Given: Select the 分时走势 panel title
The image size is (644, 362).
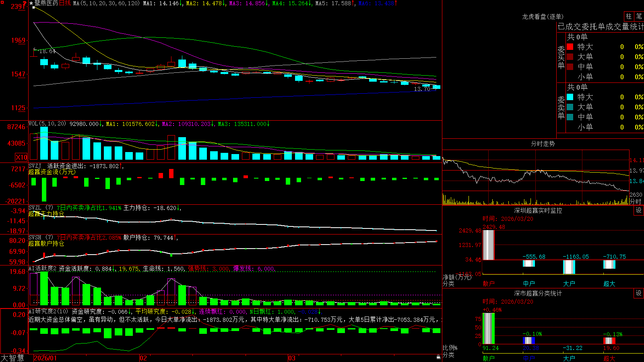Looking at the screenshot, I should coord(543,144).
